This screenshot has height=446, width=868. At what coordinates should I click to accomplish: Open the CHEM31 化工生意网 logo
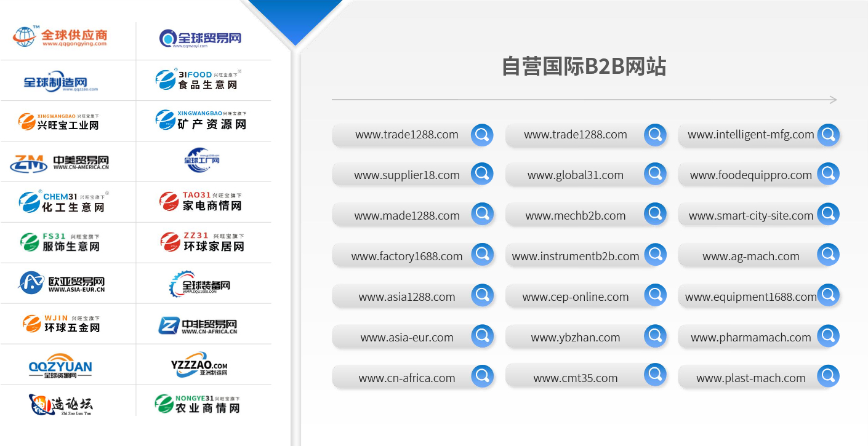63,201
